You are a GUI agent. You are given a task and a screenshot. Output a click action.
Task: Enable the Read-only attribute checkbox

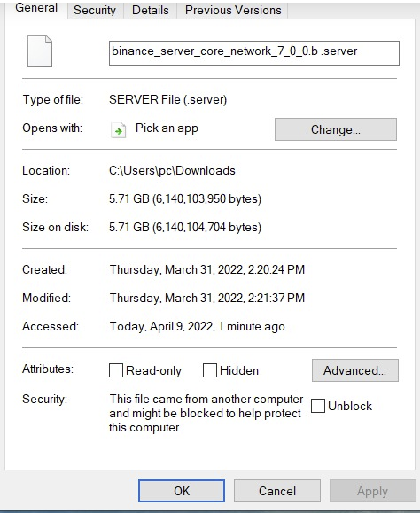(116, 370)
